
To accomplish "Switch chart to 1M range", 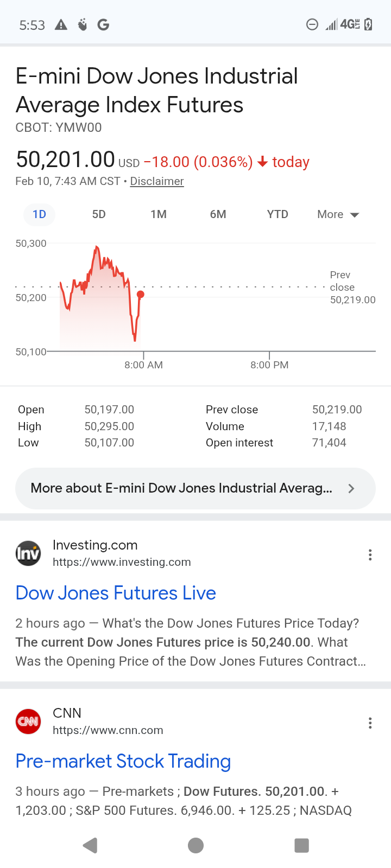I will [x=159, y=214].
